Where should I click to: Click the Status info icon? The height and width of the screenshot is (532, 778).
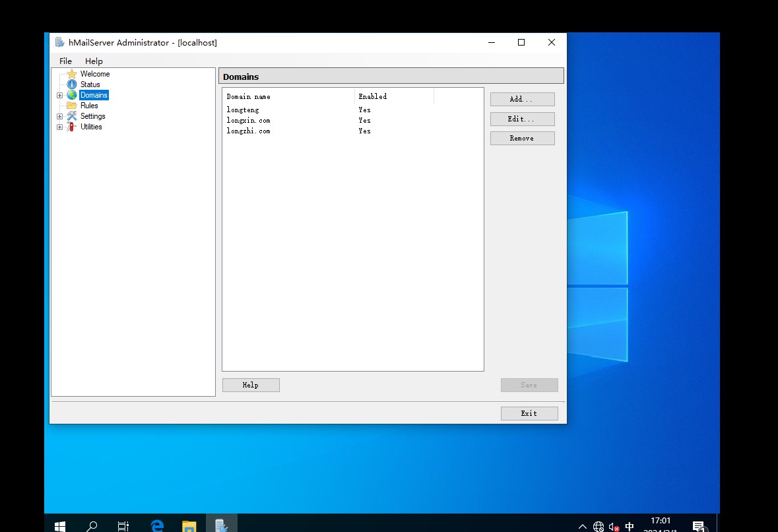click(x=72, y=84)
